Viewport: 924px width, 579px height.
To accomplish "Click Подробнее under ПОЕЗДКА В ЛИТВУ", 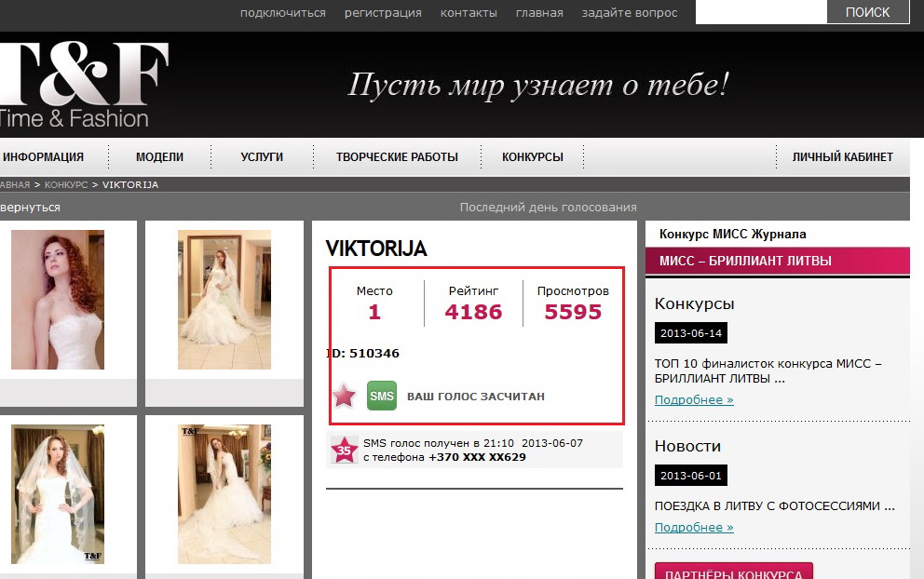I will click(694, 527).
